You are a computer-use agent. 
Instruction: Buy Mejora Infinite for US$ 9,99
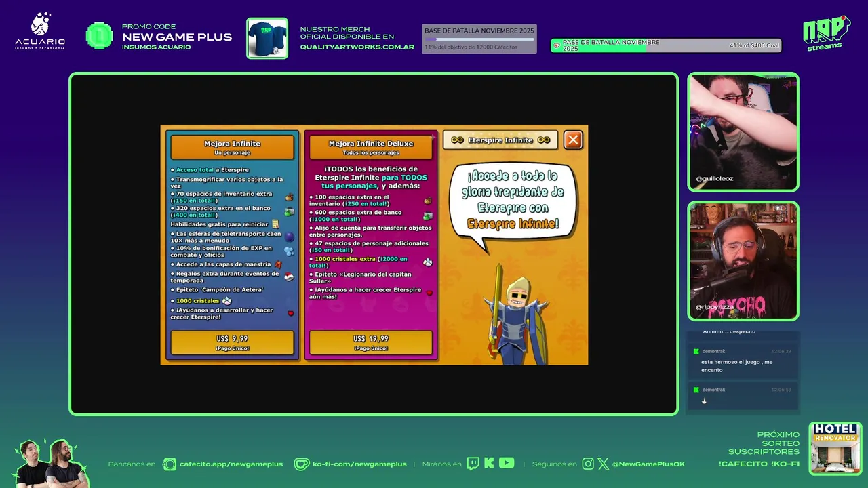pos(233,342)
